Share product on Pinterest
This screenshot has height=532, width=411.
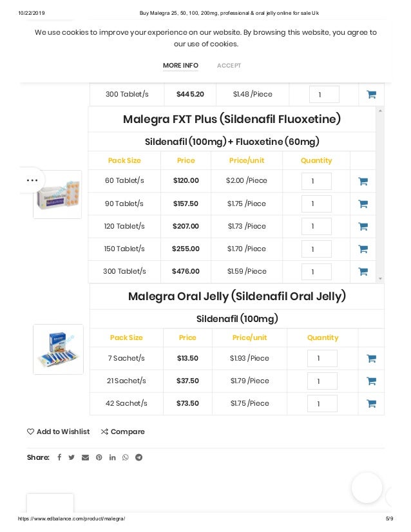pos(99,457)
